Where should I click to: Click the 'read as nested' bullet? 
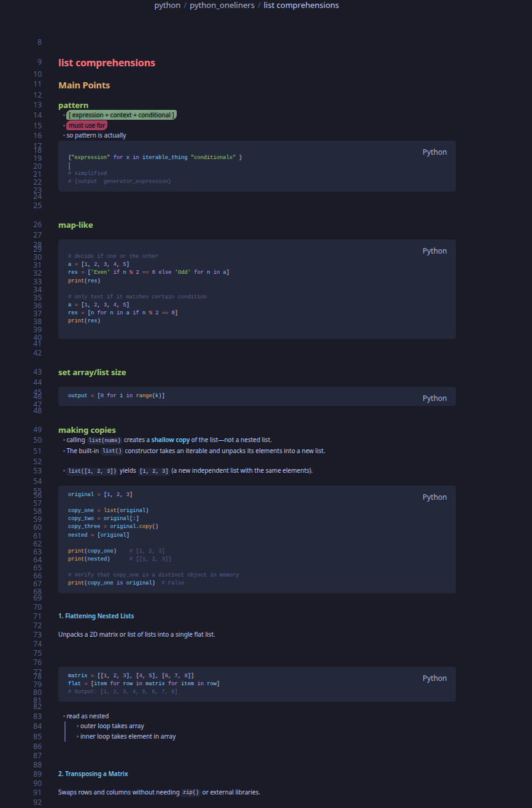tap(88, 716)
